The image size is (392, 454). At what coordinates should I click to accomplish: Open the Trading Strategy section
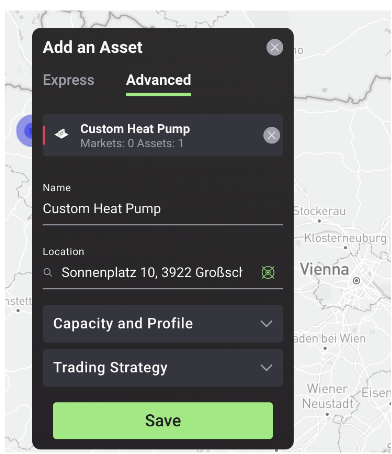click(x=163, y=368)
